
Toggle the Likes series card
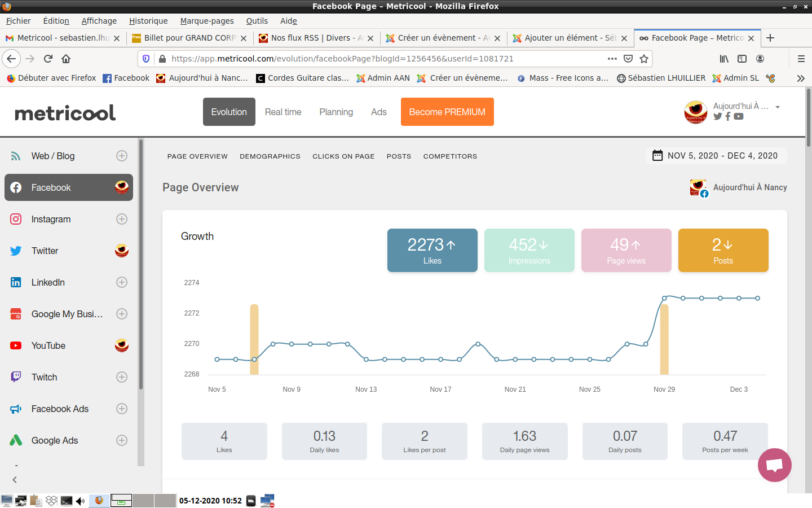[433, 250]
